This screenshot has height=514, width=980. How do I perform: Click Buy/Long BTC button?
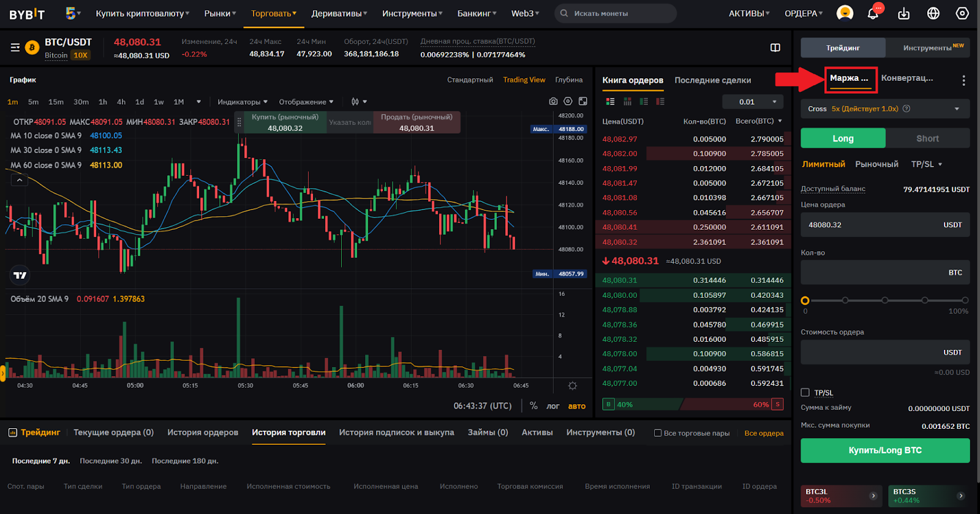885,450
